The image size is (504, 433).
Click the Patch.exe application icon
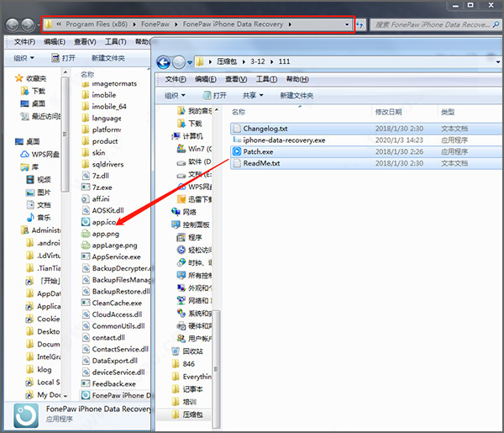(237, 151)
